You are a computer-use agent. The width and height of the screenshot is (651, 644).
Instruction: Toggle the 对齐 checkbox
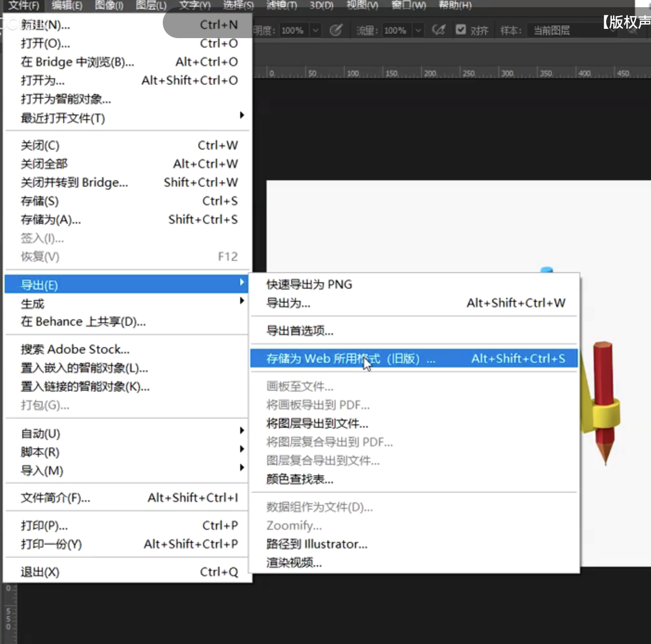[x=461, y=30]
